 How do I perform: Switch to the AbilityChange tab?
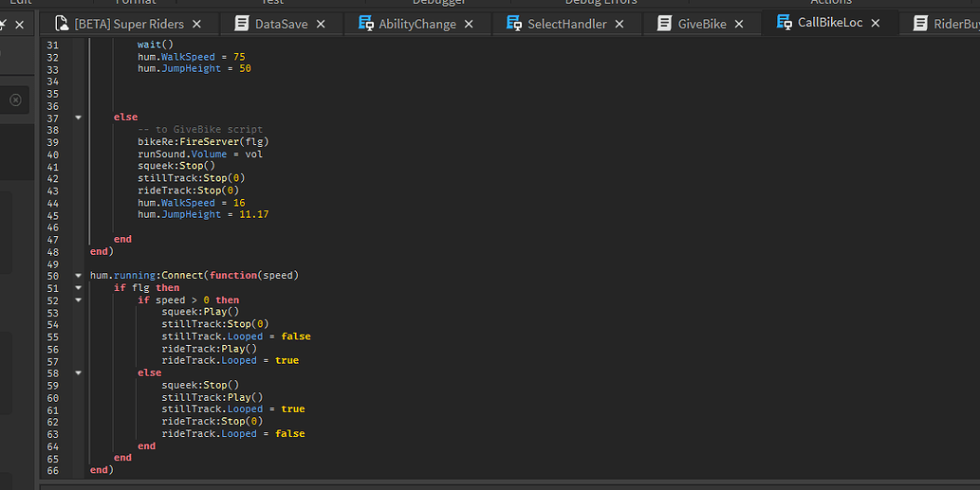(416, 24)
